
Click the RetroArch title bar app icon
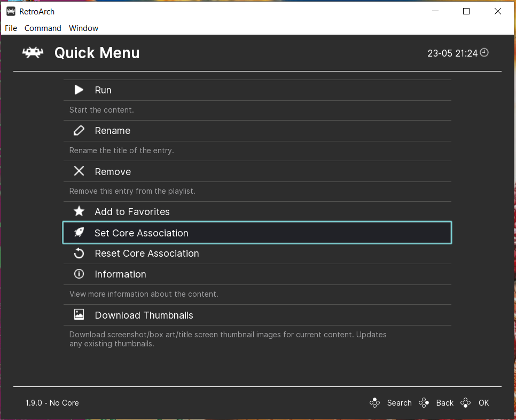coord(11,12)
